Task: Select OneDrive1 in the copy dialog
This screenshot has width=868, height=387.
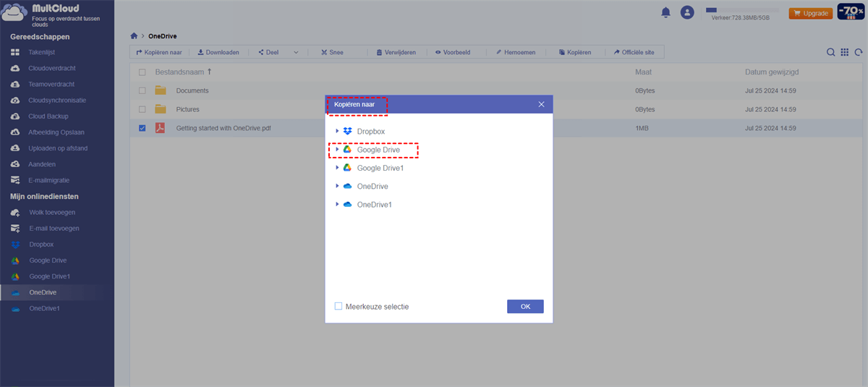Action: [x=375, y=205]
